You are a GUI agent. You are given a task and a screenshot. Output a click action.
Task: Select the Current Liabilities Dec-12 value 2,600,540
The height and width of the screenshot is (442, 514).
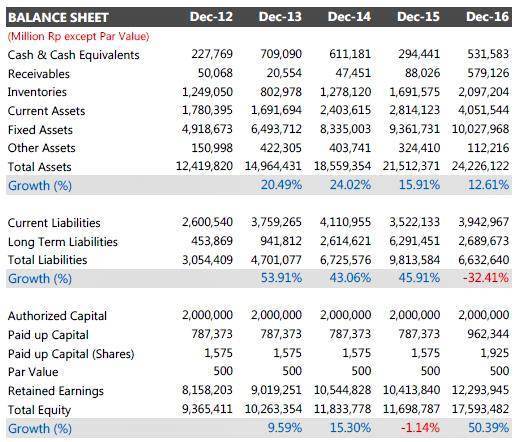tap(207, 222)
